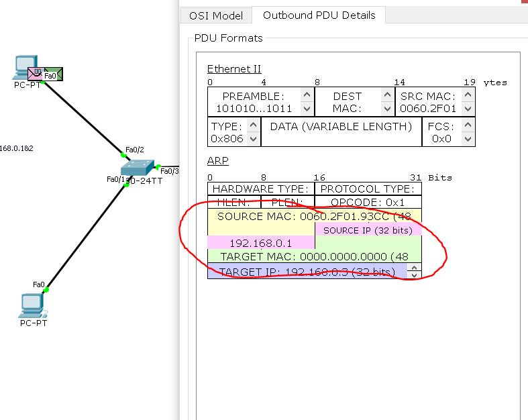Screen dimensions: 528x420
Task: Click the SOURCE MAC 0060.2F01.93CC field
Action: coord(314,216)
